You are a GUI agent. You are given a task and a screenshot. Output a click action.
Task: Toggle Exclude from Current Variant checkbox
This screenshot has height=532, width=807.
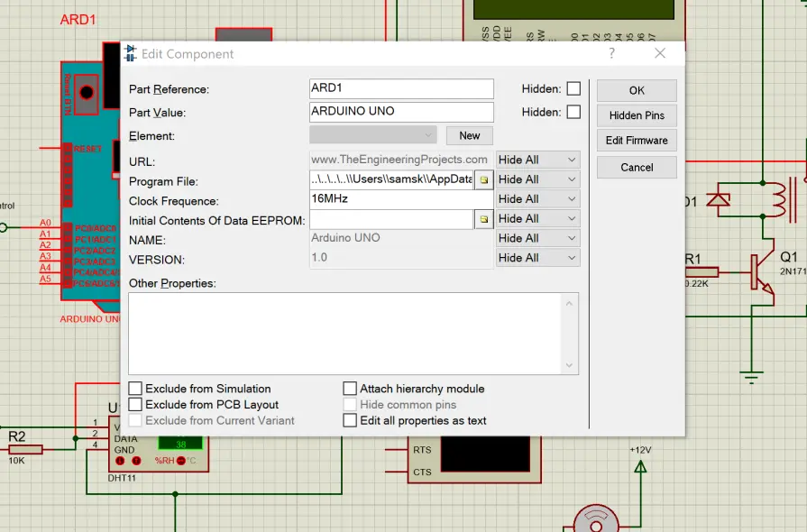coord(135,420)
